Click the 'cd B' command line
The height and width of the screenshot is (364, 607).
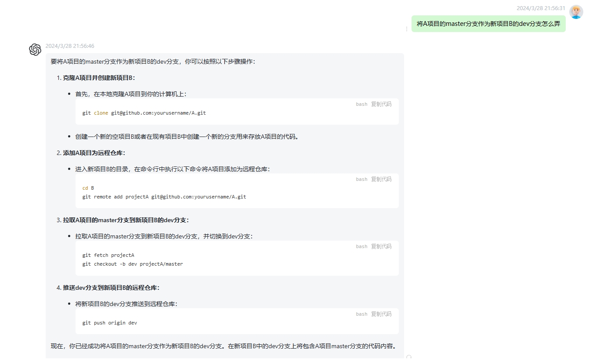(88, 188)
